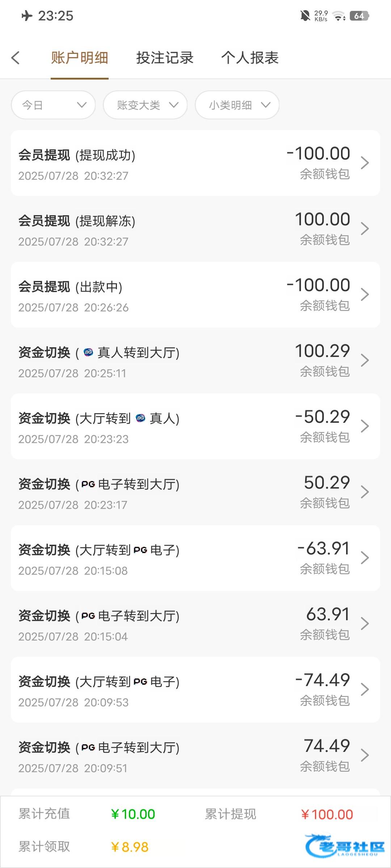Tap the airplane mode status icon
Screen dimensions: 391x868
click(x=27, y=16)
